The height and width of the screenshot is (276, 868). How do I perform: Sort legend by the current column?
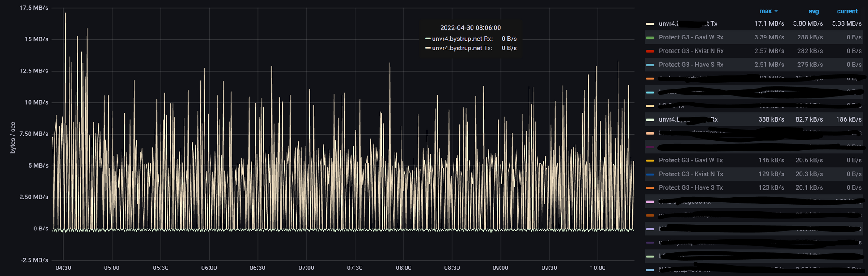click(847, 11)
